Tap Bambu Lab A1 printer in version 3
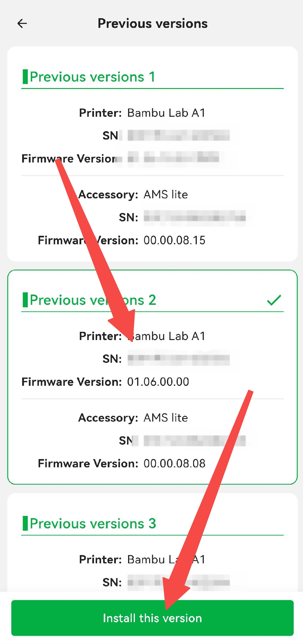 166,560
